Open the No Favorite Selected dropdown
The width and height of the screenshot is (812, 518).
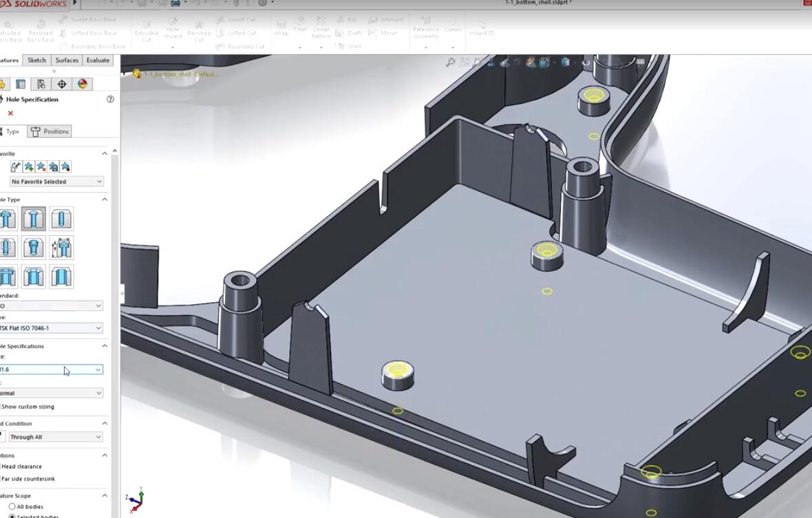[x=56, y=182]
